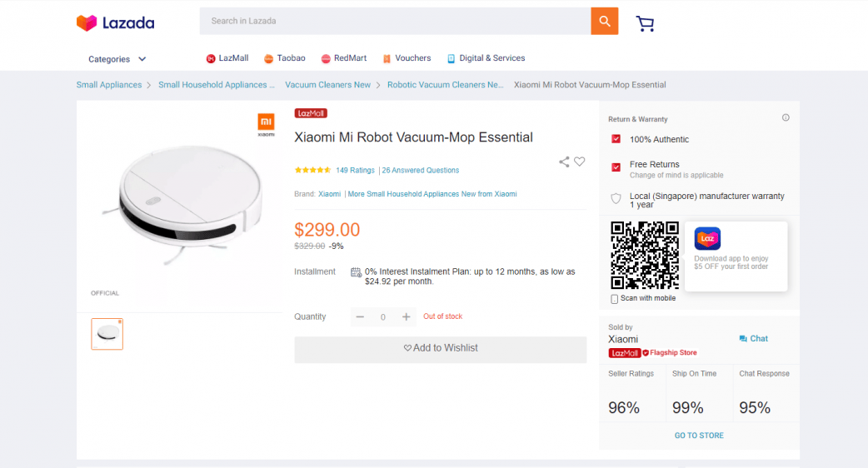Viewport: 868px width, 468px height.
Task: Click the Add to Wishlist button
Action: click(440, 348)
